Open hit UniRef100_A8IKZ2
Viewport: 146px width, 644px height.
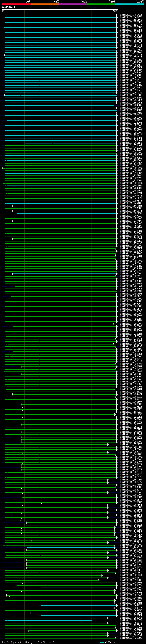click(131, 15)
